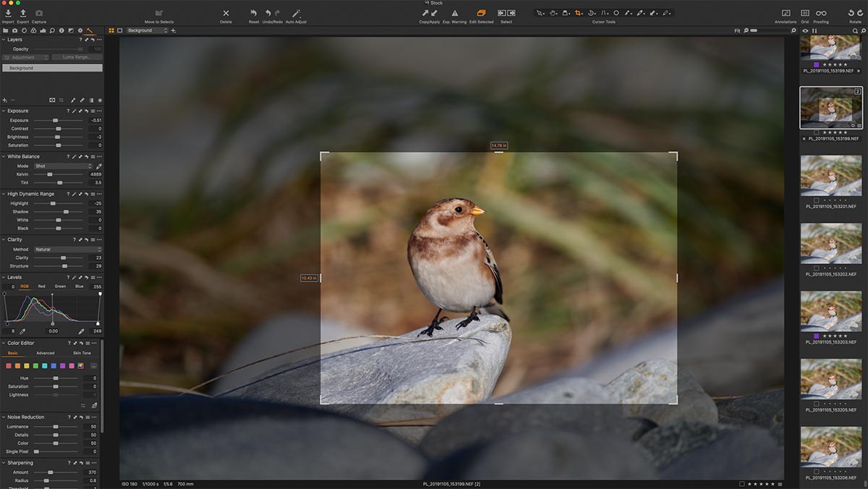Collapse the High Dynamic Range panel
Image resolution: width=868 pixels, height=489 pixels.
[x=4, y=194]
